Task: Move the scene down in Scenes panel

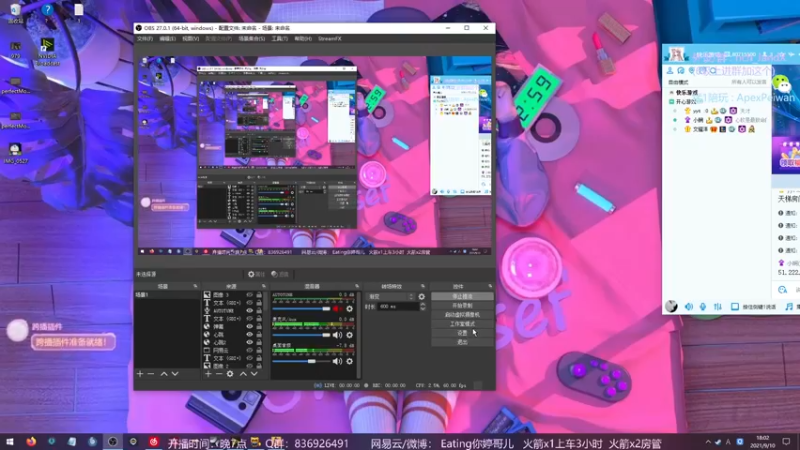Action: 175,374
